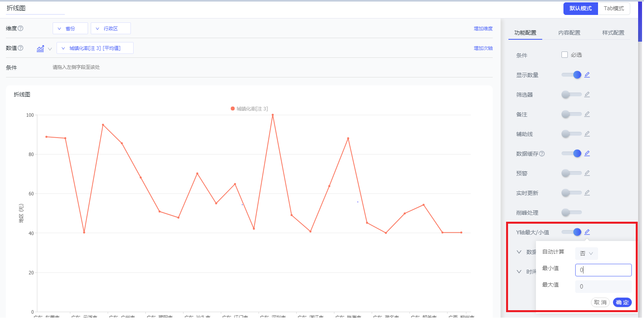The image size is (644, 320).
Task: Check the 必选 condition checkbox
Action: (x=565, y=55)
